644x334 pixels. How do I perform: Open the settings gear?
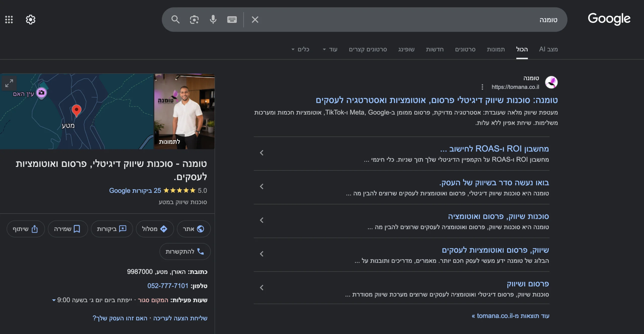30,19
